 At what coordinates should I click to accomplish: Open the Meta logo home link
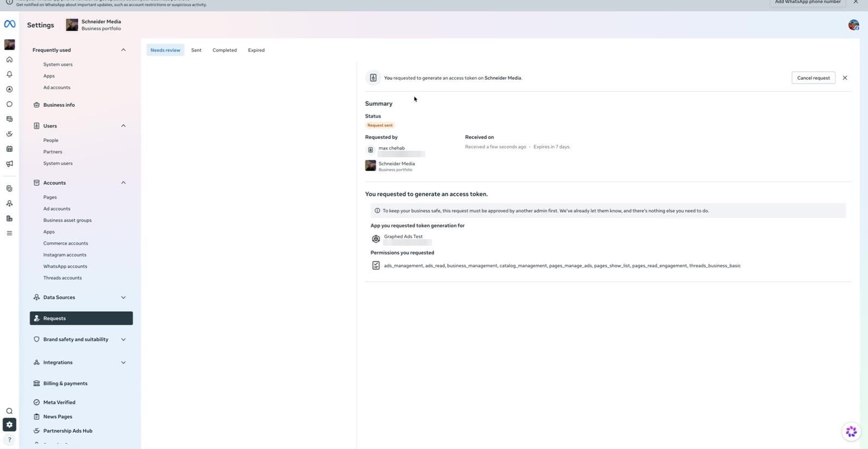coord(10,24)
